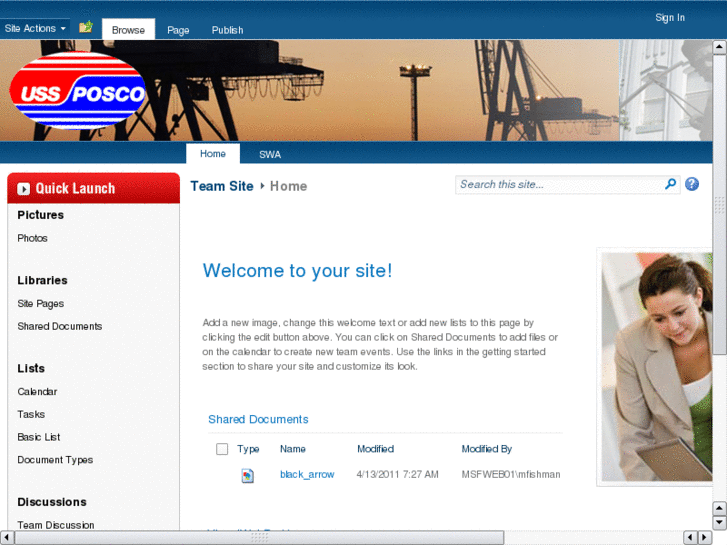Screen dimensions: 727x545
Task: Click the vertical scrollbar up arrow at top
Action: pos(719,47)
